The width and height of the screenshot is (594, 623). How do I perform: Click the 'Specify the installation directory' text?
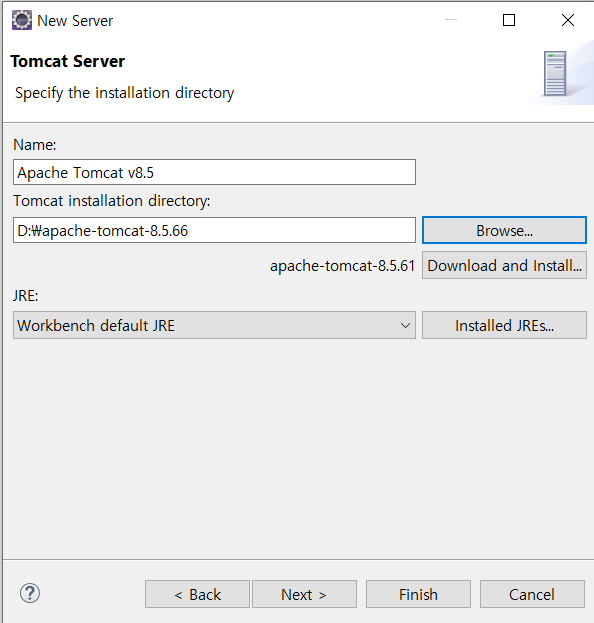click(x=124, y=93)
